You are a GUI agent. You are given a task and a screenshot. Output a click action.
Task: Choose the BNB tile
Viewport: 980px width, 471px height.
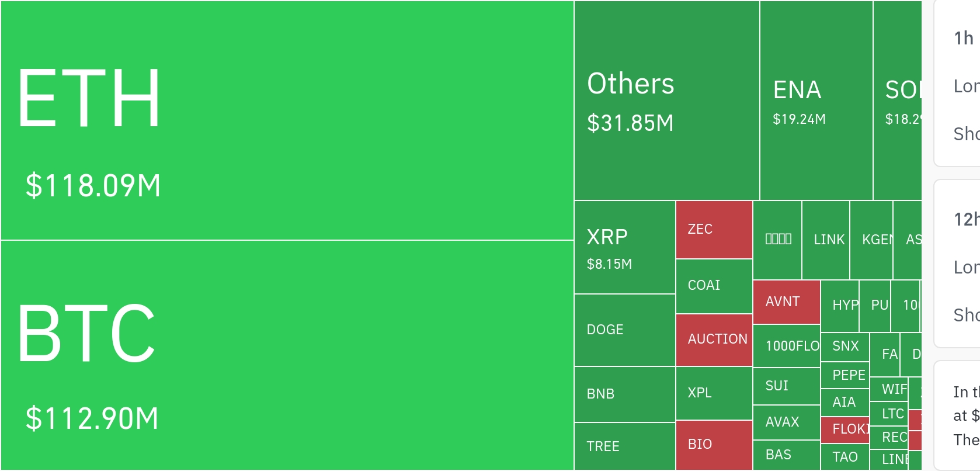point(624,394)
